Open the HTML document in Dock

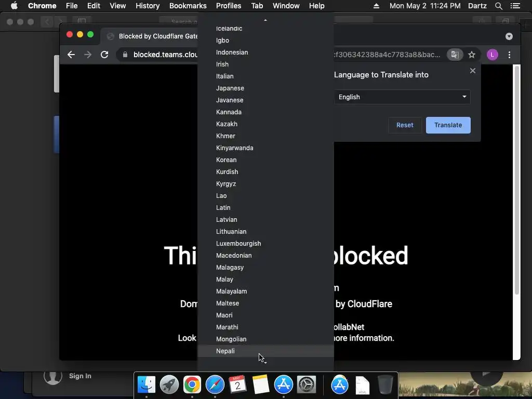(362, 385)
